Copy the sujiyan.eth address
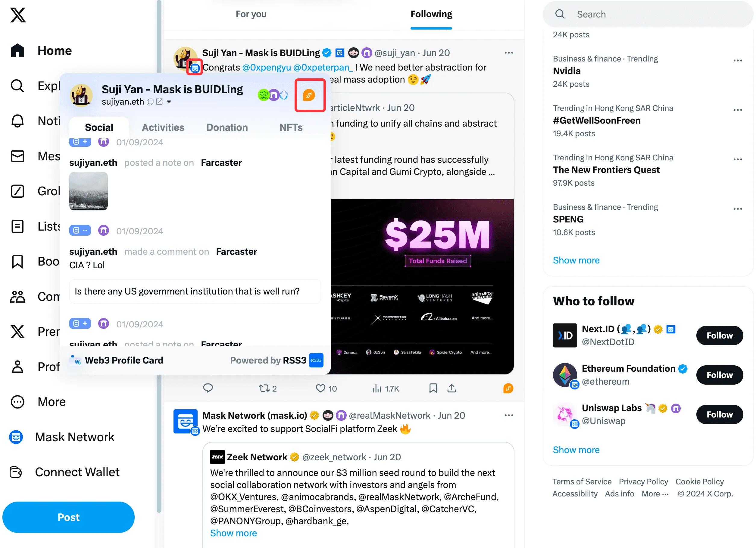The width and height of the screenshot is (756, 548). (150, 102)
